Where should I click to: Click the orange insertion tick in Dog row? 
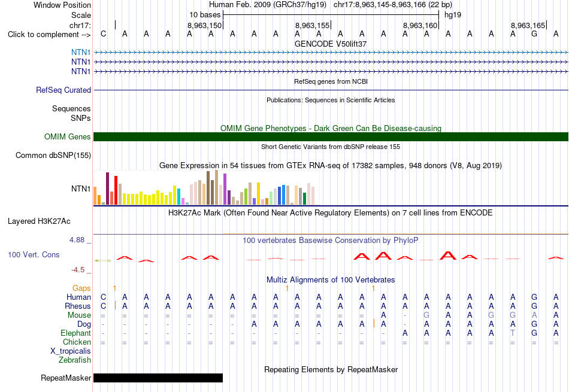coord(373,323)
